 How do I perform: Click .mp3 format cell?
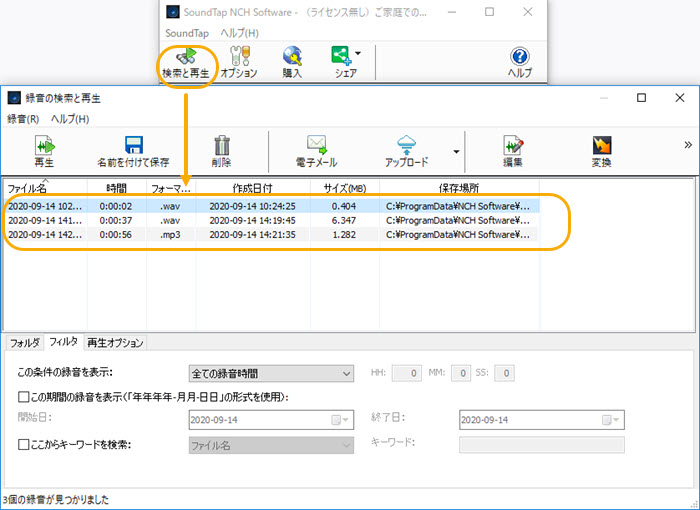(x=170, y=234)
